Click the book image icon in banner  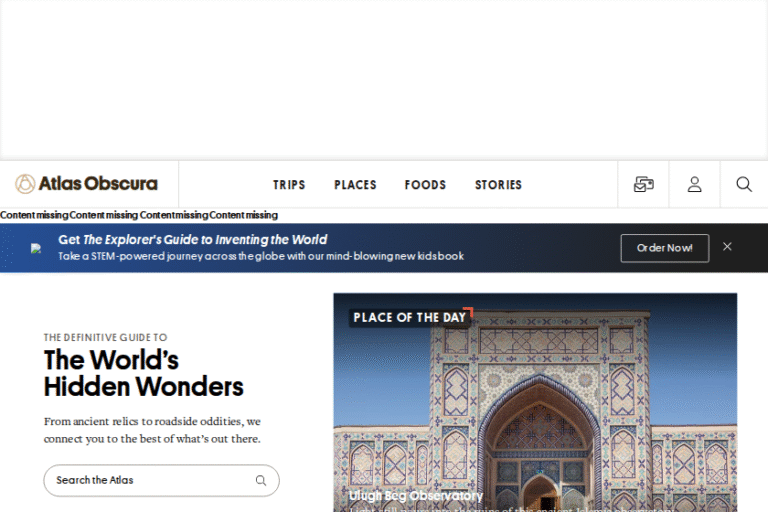tap(36, 248)
